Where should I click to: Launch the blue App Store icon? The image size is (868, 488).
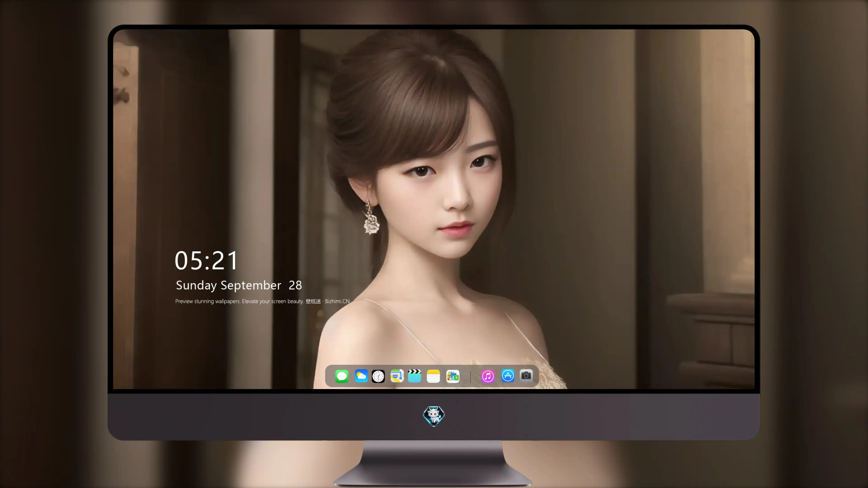(508, 375)
